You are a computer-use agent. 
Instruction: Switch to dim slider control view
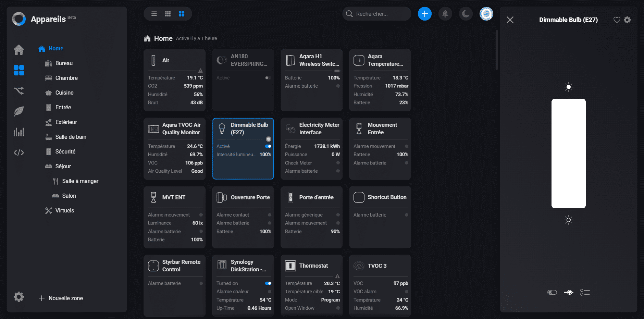click(x=569, y=292)
